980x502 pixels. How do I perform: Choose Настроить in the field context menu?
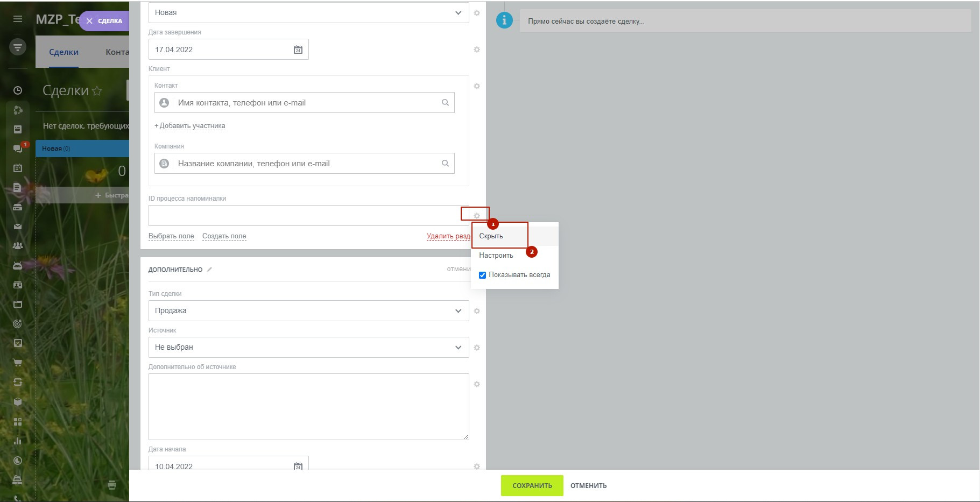pyautogui.click(x=496, y=256)
